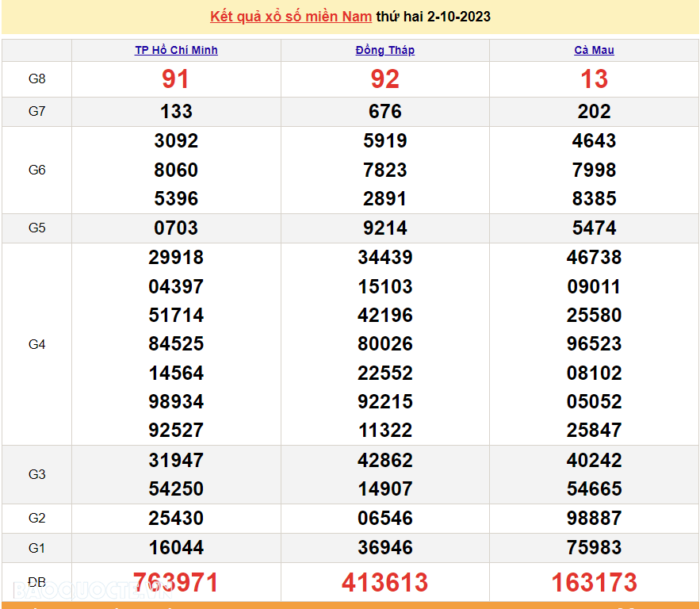Click the G3 result 54665
700x609 pixels.
594,489
